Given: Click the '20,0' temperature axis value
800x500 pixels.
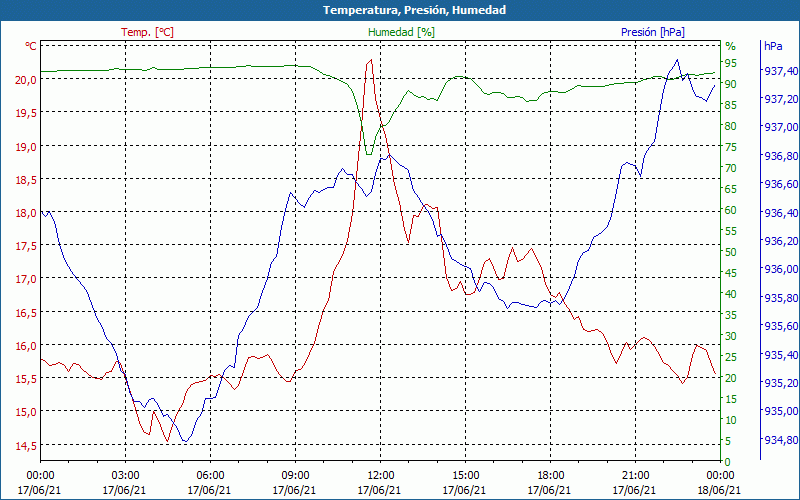Looking at the screenshot, I should 26,80.
